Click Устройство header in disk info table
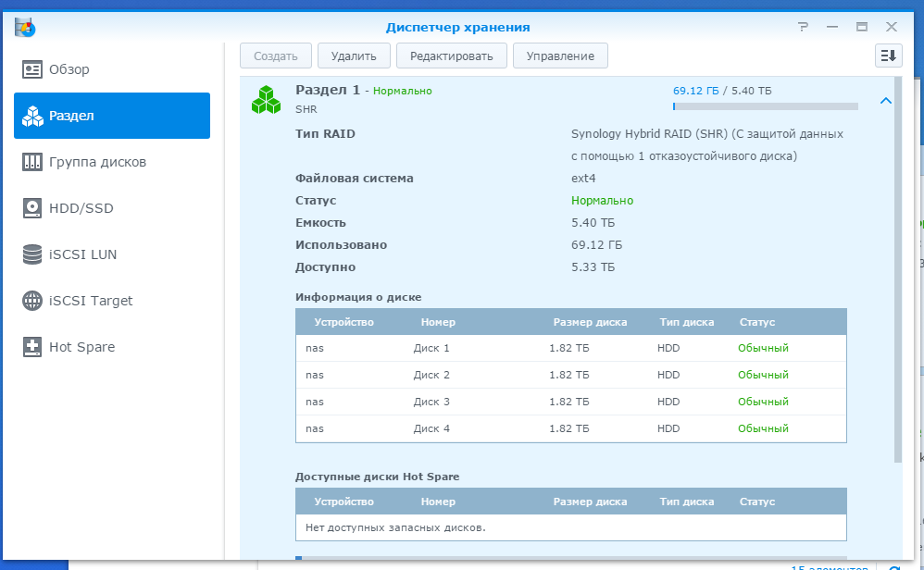This screenshot has width=924, height=570. 344,322
